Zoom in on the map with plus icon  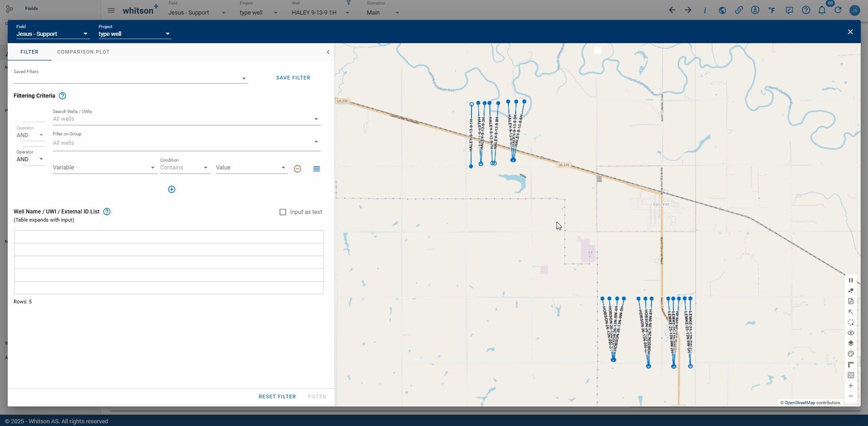[851, 386]
